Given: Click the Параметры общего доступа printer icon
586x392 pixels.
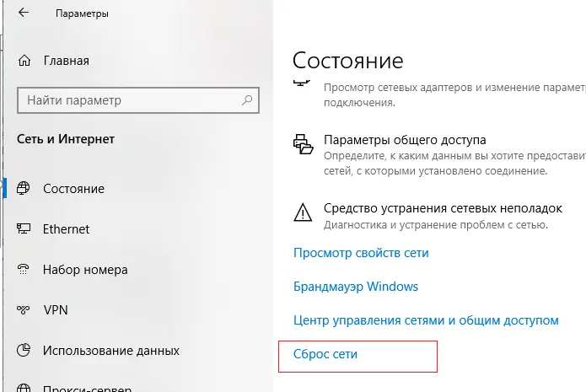Looking at the screenshot, I should coord(303,144).
